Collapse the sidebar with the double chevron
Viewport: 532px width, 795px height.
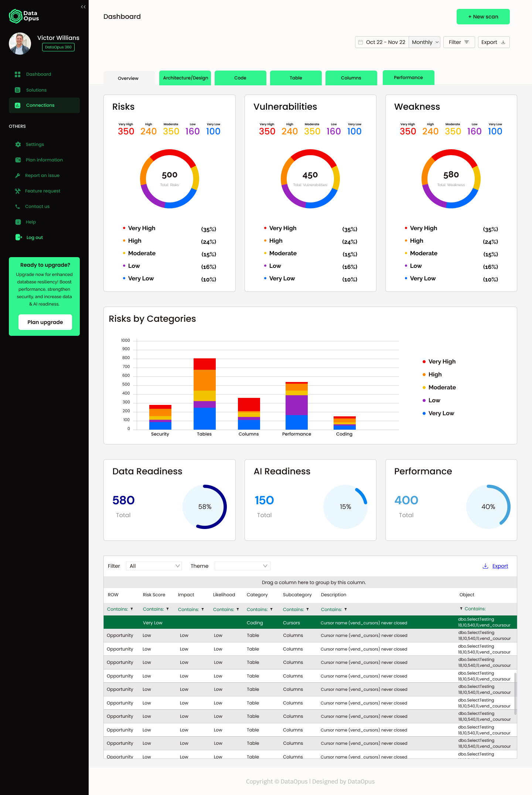[x=83, y=7]
